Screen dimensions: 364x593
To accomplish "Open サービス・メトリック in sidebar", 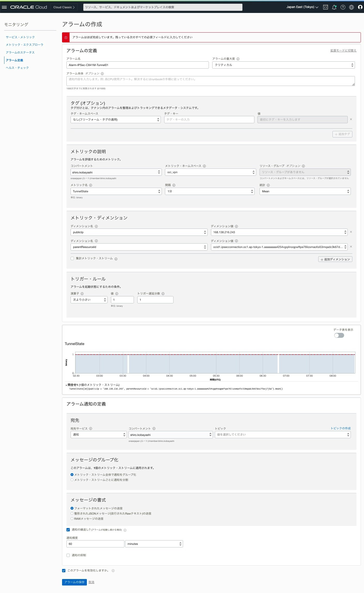I will point(20,37).
